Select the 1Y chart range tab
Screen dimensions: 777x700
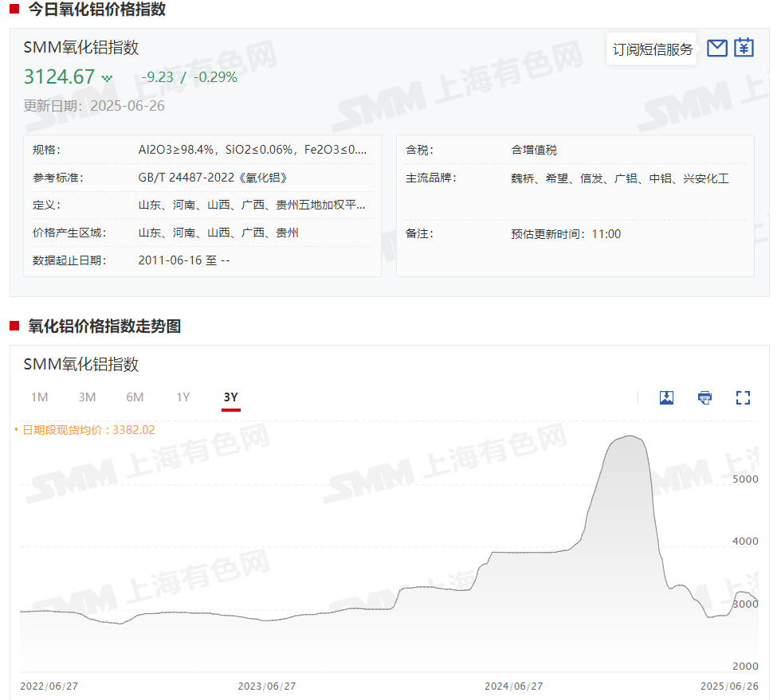pos(182,397)
